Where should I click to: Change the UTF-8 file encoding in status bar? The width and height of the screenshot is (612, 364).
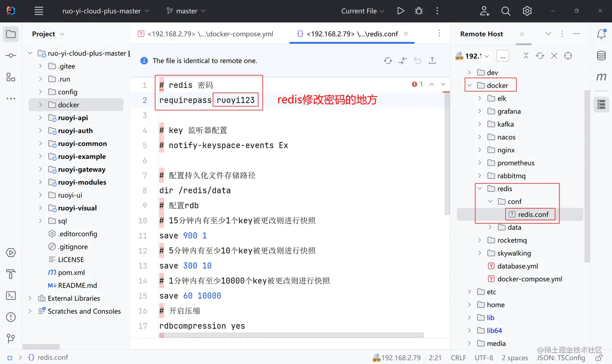[484, 358]
